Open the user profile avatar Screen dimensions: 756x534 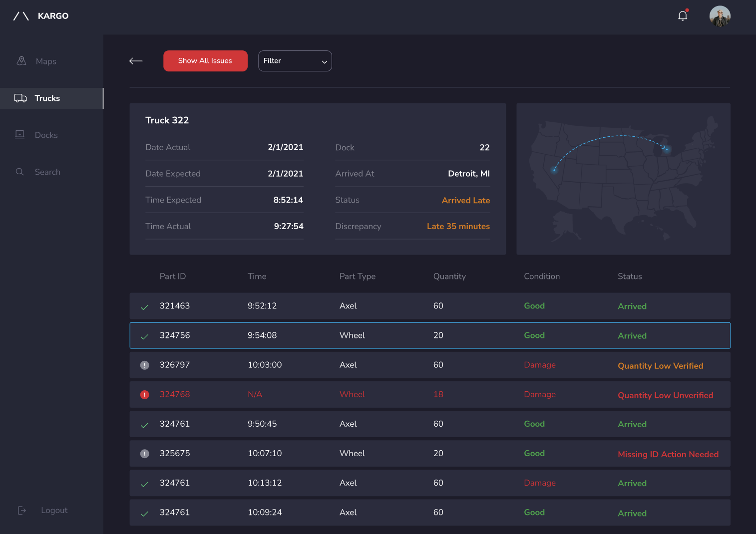pos(720,16)
